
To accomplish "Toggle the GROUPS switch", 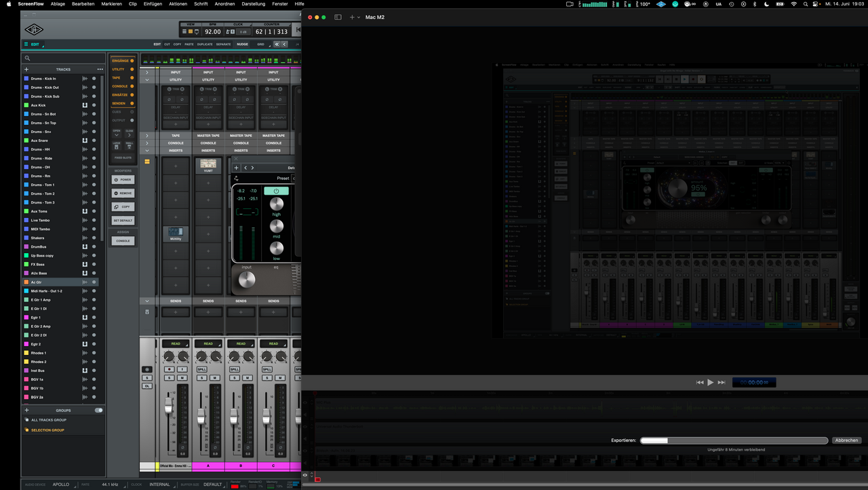I will pyautogui.click(x=99, y=410).
